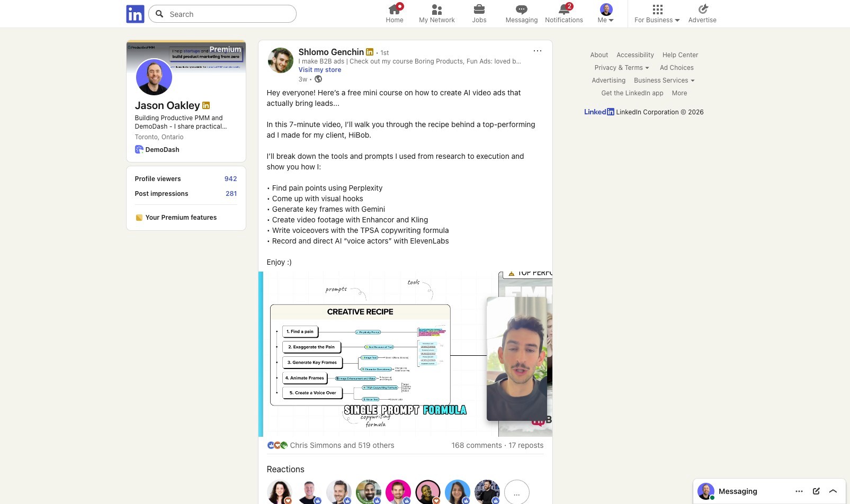Open the Ad Choices link
The height and width of the screenshot is (504, 850).
pyautogui.click(x=677, y=68)
